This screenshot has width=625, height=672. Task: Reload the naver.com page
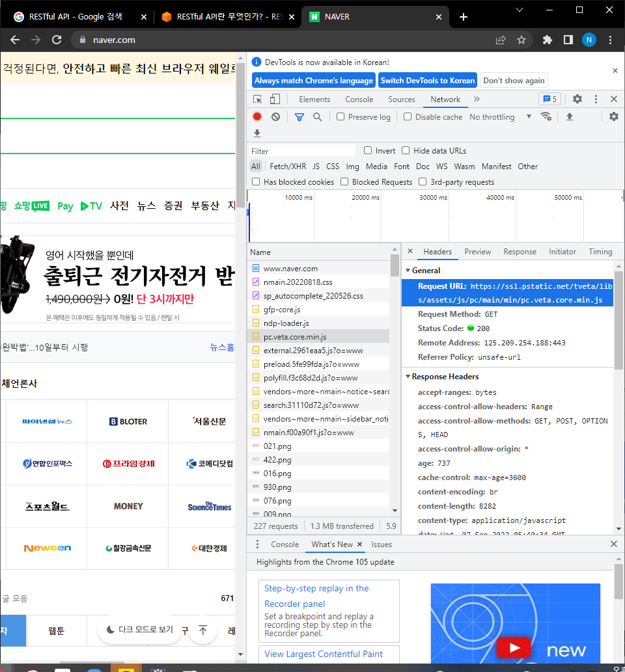[x=57, y=40]
